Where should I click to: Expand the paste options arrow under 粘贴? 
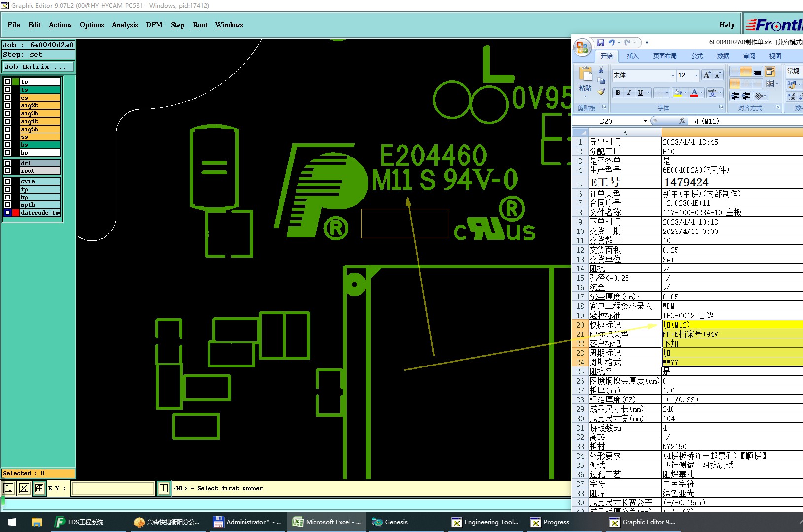pyautogui.click(x=585, y=96)
